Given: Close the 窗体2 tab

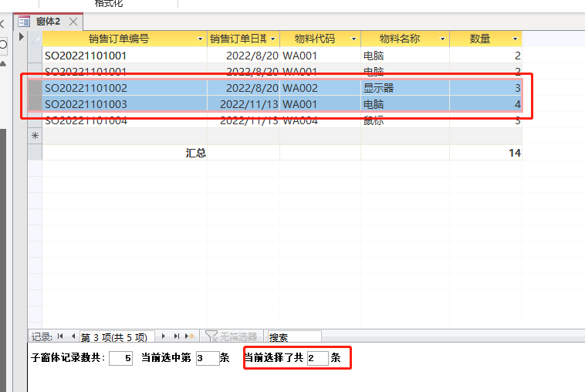Looking at the screenshot, I should click(73, 22).
